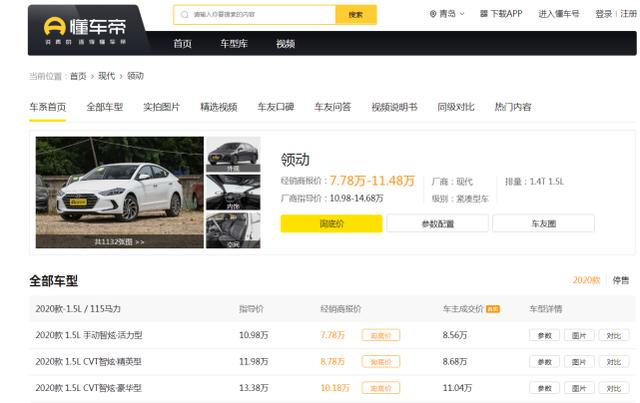Screen dimensions: 640x403
Task: Click the QR icon beside 下载APP
Action: [x=484, y=14]
